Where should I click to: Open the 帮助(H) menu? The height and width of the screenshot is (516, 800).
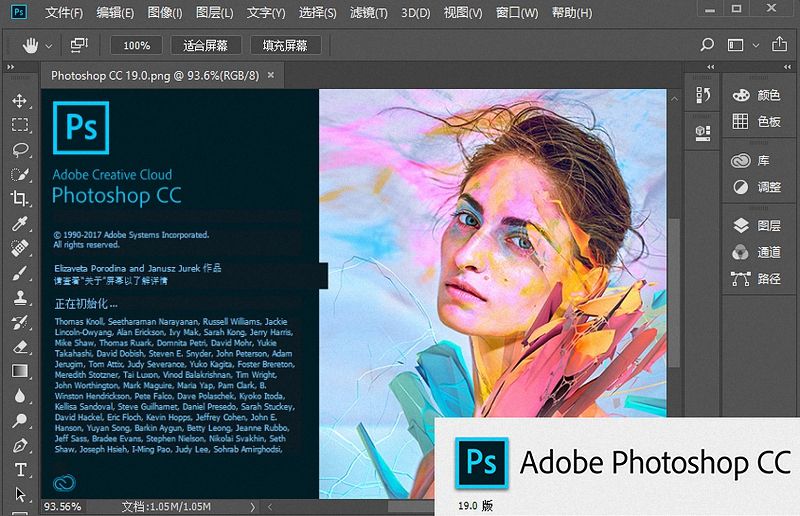coord(572,12)
